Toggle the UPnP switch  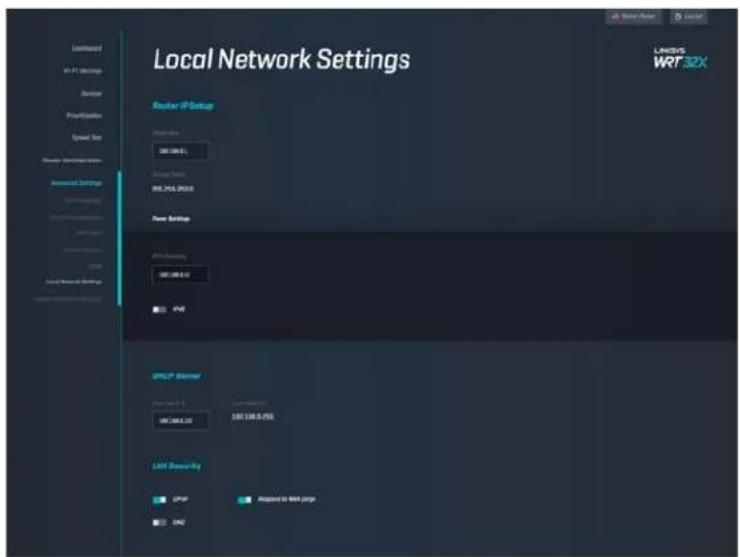point(159,500)
